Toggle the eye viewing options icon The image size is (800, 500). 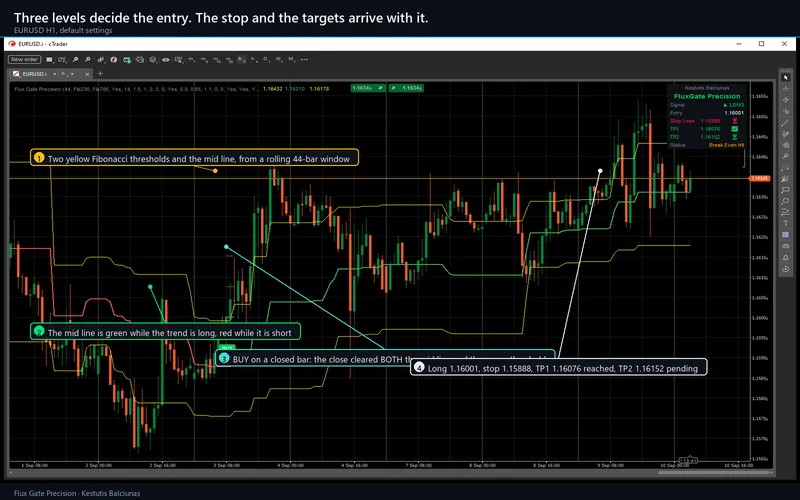[x=166, y=60]
